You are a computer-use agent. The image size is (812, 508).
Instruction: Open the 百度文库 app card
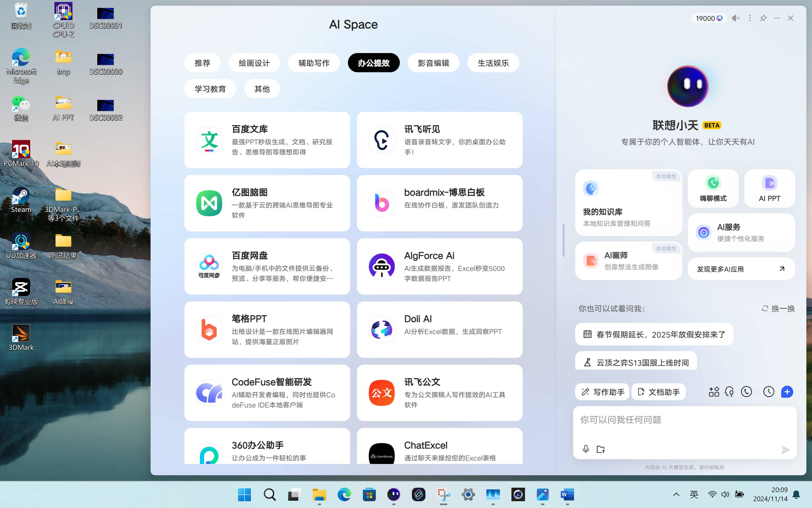(x=267, y=140)
